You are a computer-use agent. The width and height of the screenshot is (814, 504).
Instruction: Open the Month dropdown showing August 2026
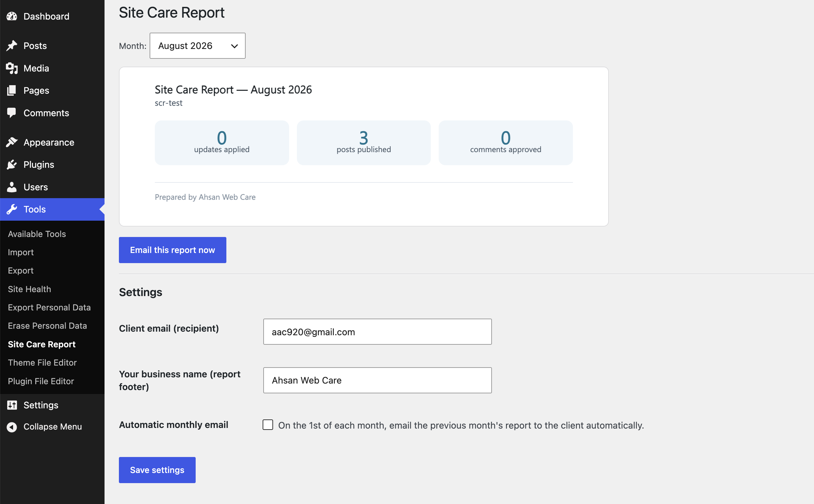pyautogui.click(x=197, y=46)
